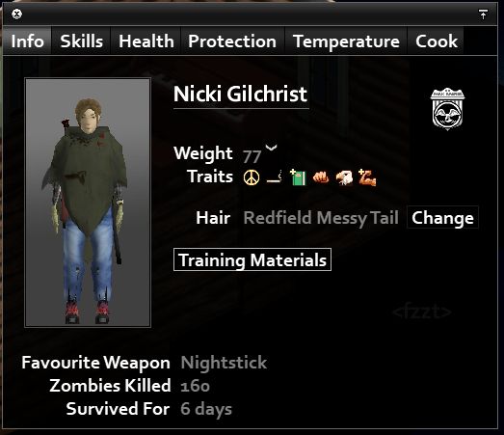Click the police badge profession icon
This screenshot has width=504, height=435.
click(447, 109)
